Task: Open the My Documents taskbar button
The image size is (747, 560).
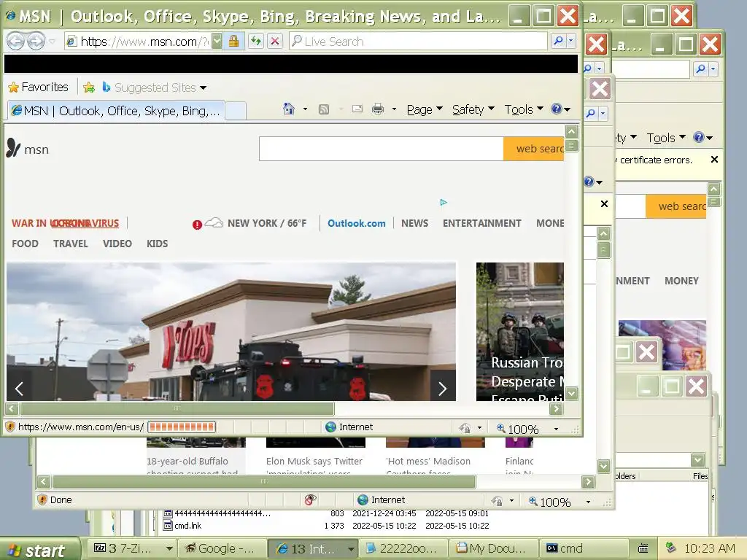Action: (x=492, y=548)
